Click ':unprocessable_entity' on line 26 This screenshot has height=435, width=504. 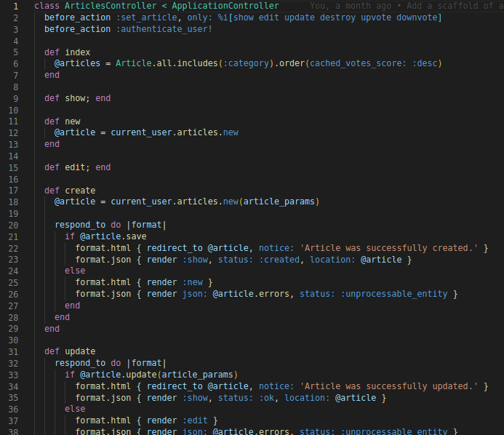(x=393, y=294)
